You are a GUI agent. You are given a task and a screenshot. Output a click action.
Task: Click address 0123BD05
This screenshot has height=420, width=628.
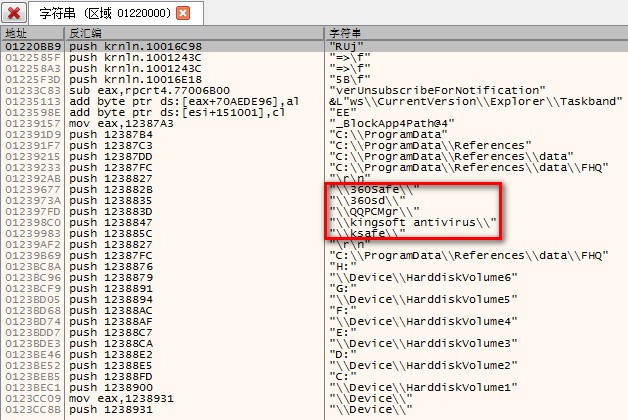[33, 299]
